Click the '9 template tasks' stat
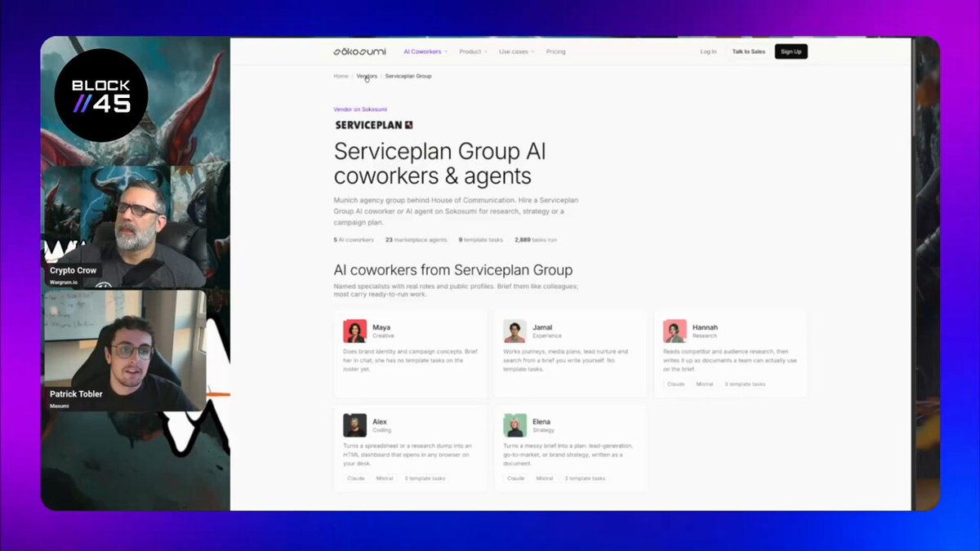The height and width of the screenshot is (551, 980). (480, 240)
